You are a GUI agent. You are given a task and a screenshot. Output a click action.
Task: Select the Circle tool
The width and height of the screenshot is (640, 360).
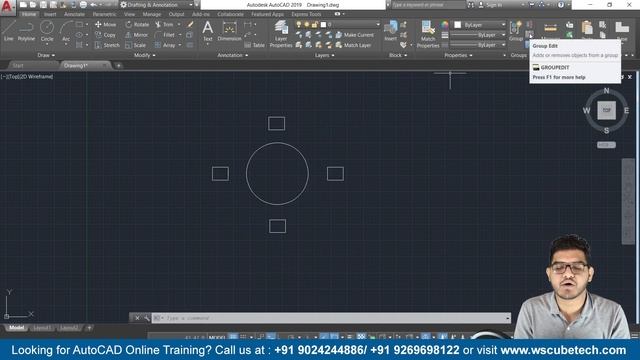(47, 31)
